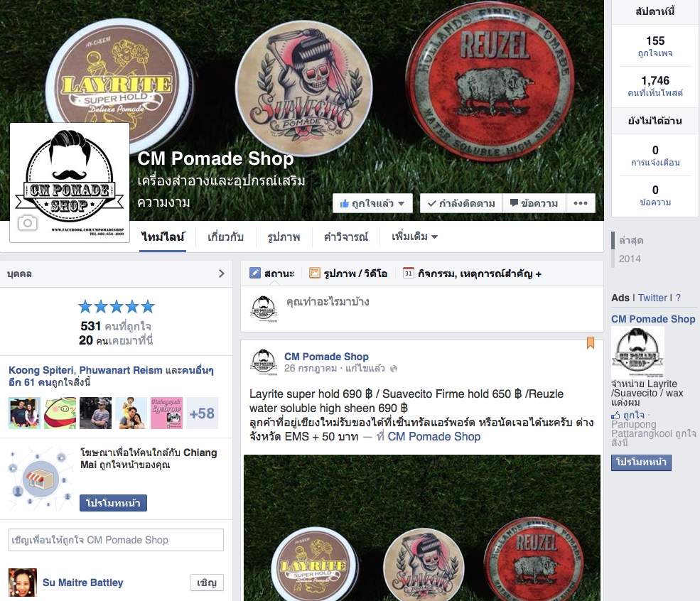Click the orange bookmark icon on post
This screenshot has height=601, width=700.
[x=590, y=342]
